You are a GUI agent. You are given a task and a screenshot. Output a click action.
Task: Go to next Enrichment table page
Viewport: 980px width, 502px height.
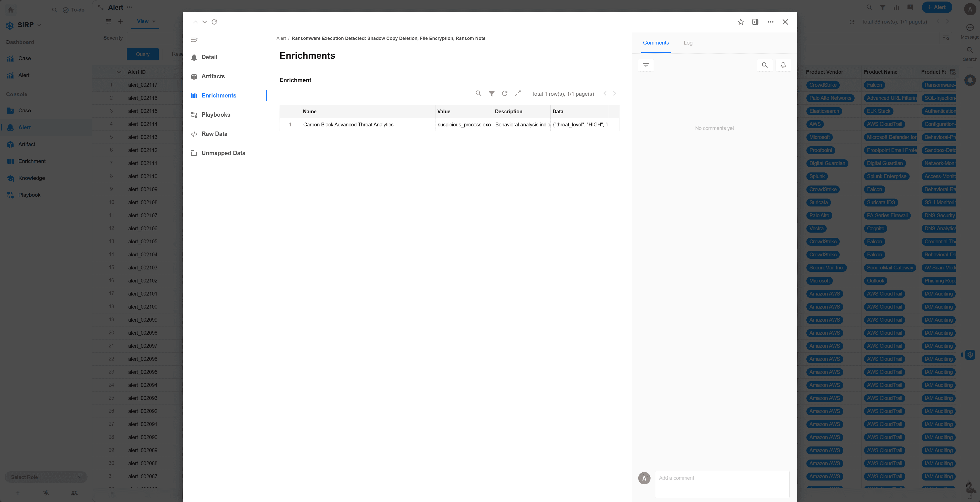click(614, 94)
